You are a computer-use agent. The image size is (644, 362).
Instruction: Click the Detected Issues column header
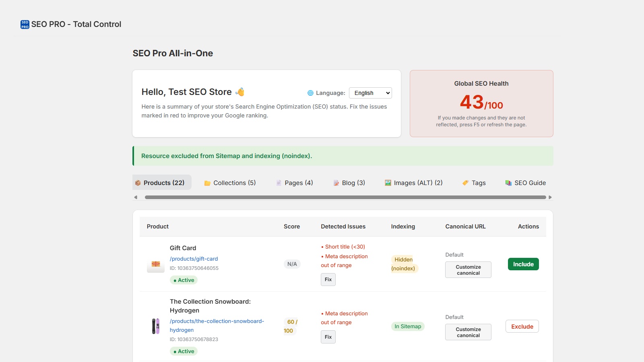343,226
